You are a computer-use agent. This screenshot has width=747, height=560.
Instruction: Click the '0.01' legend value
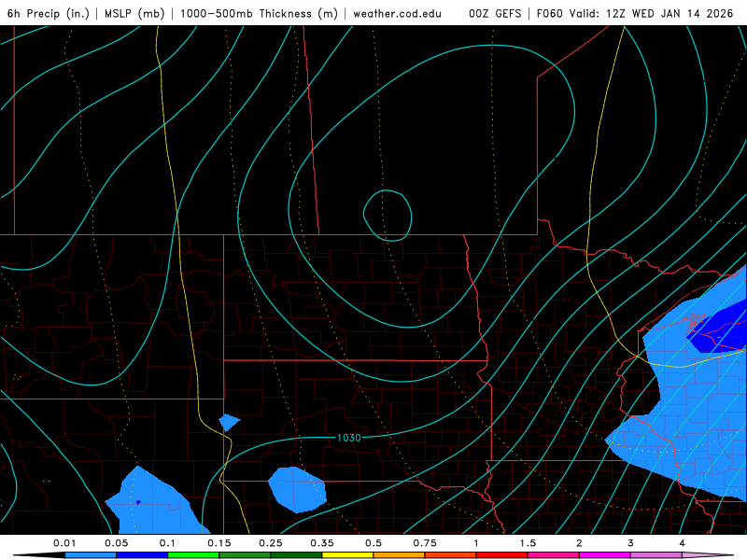[x=64, y=543]
